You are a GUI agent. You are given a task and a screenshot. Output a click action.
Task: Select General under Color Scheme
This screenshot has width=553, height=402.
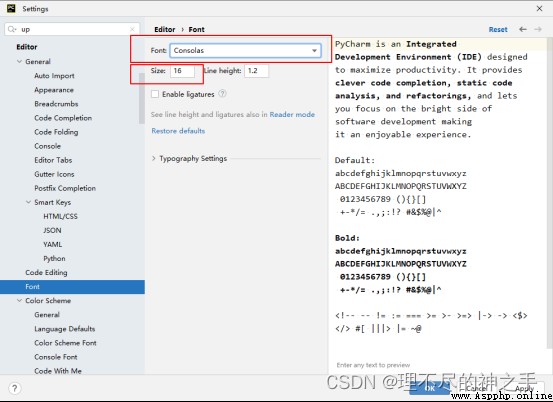click(47, 315)
